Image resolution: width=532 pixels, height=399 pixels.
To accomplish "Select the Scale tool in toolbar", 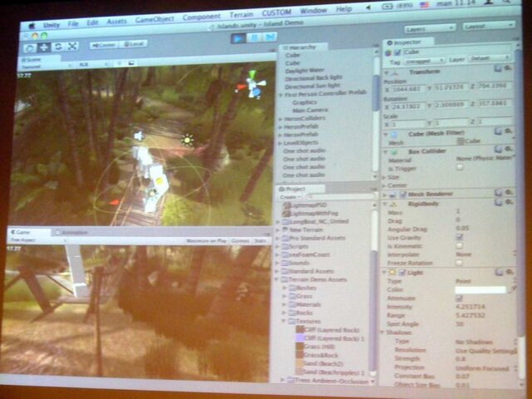I will 72,47.
